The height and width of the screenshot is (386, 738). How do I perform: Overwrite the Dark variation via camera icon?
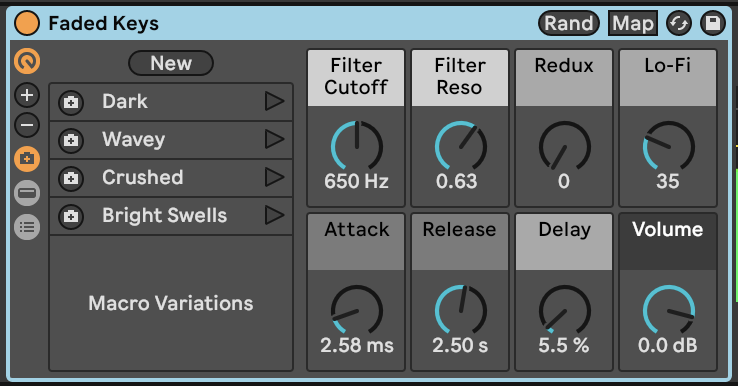tap(71, 102)
